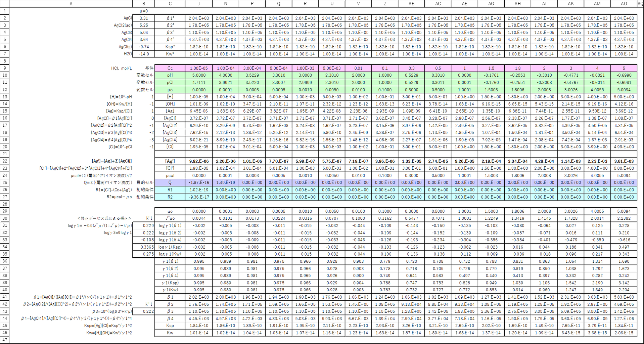Click the bold 3.61.E-03 cell

click(x=624, y=161)
